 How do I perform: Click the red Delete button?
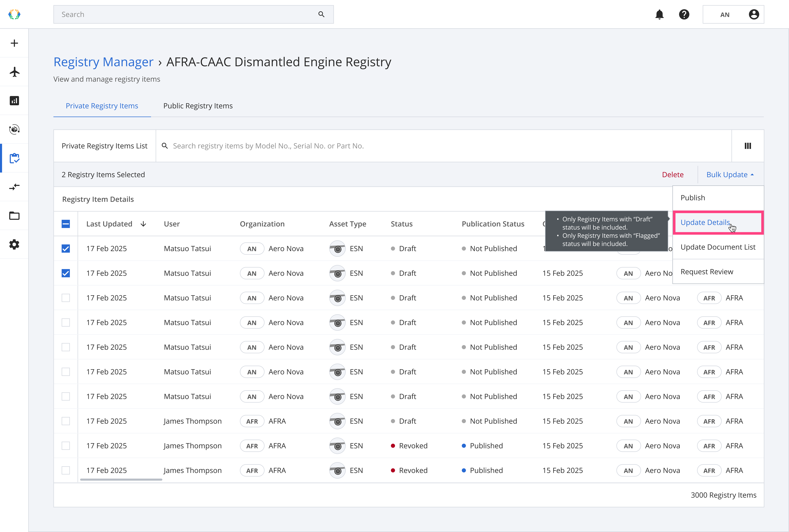[x=673, y=175]
